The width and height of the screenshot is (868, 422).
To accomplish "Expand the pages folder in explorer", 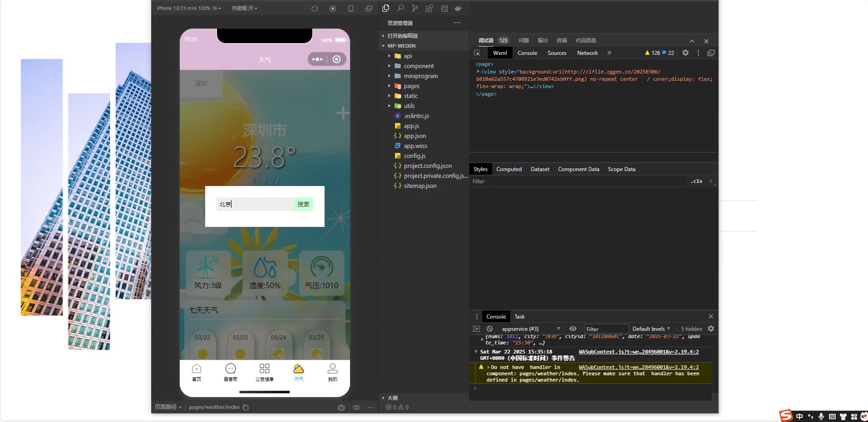I will tap(411, 86).
